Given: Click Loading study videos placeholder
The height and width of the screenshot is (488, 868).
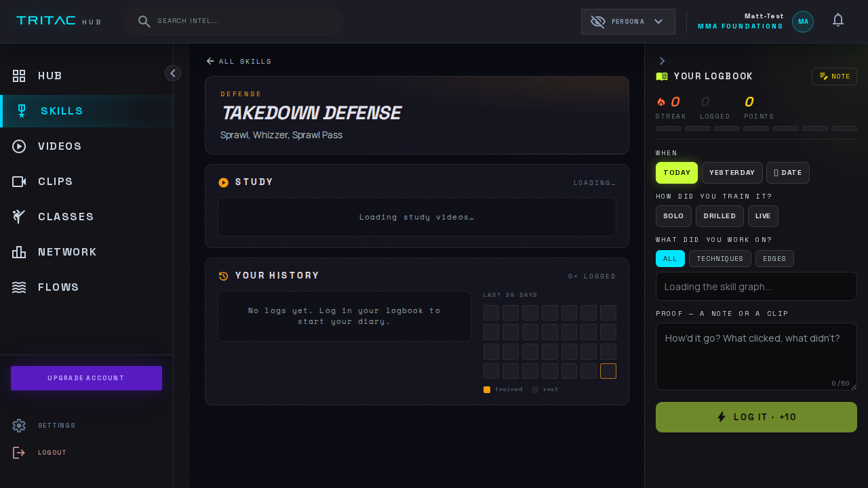Looking at the screenshot, I should [x=417, y=217].
